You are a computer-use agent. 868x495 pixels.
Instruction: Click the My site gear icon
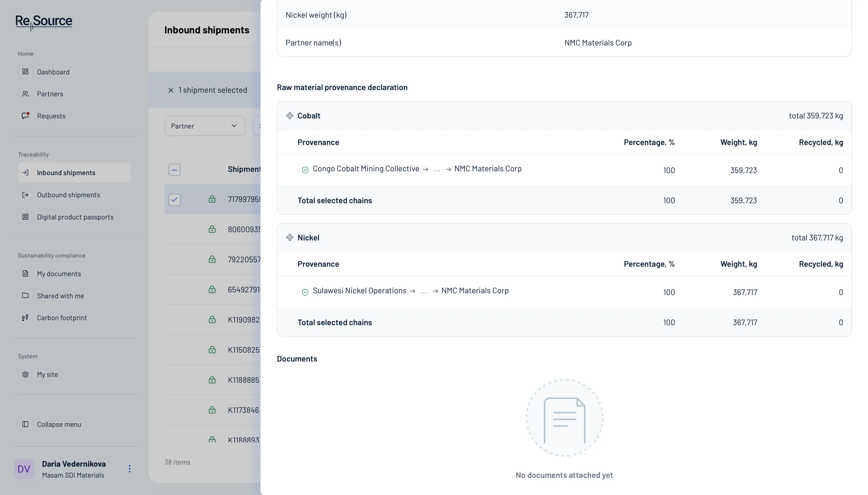pyautogui.click(x=25, y=374)
